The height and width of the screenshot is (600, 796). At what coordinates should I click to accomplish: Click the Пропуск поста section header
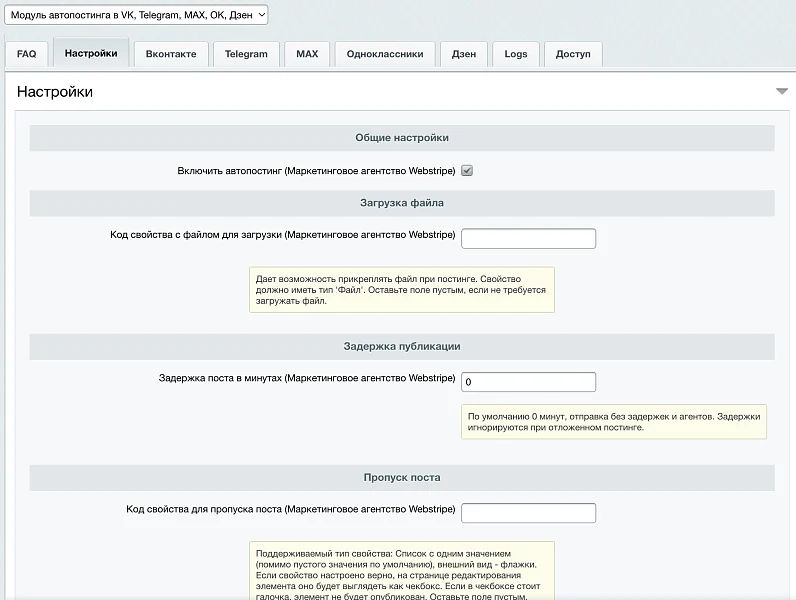click(402, 478)
